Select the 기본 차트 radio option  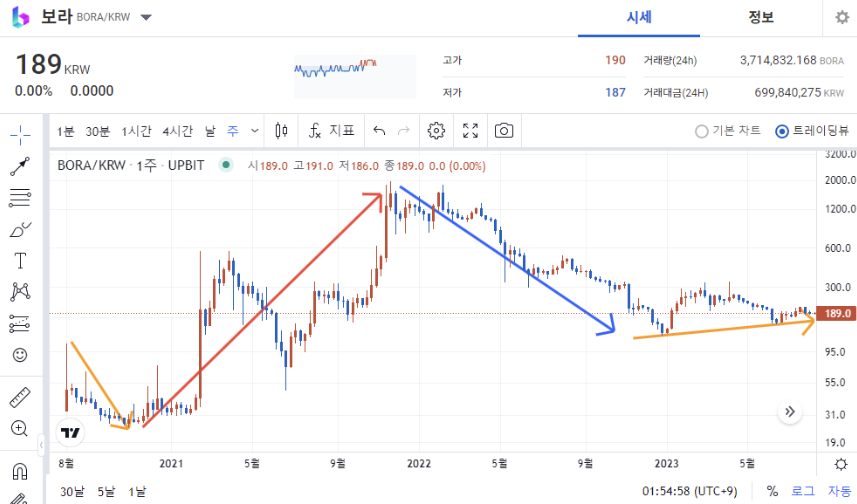point(728,131)
